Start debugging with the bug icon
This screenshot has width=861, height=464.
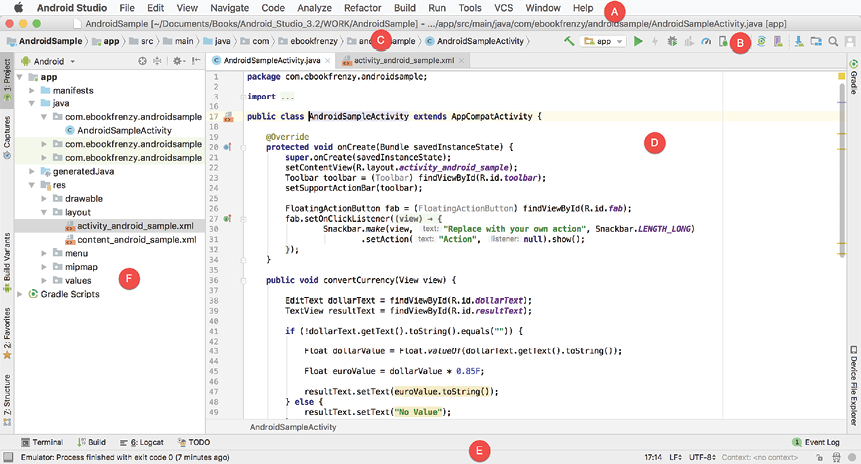click(672, 41)
